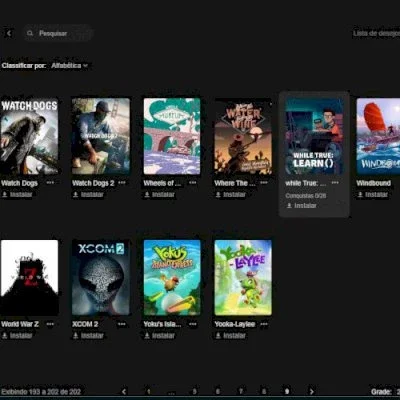Viewport: 400px width, 400px height.
Task: Click Instalar under Wheels of...
Action: (160, 194)
